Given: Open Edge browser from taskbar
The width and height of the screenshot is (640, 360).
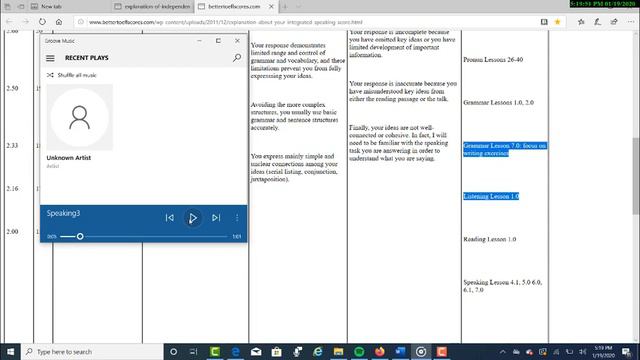Looking at the screenshot, I should 236,351.
